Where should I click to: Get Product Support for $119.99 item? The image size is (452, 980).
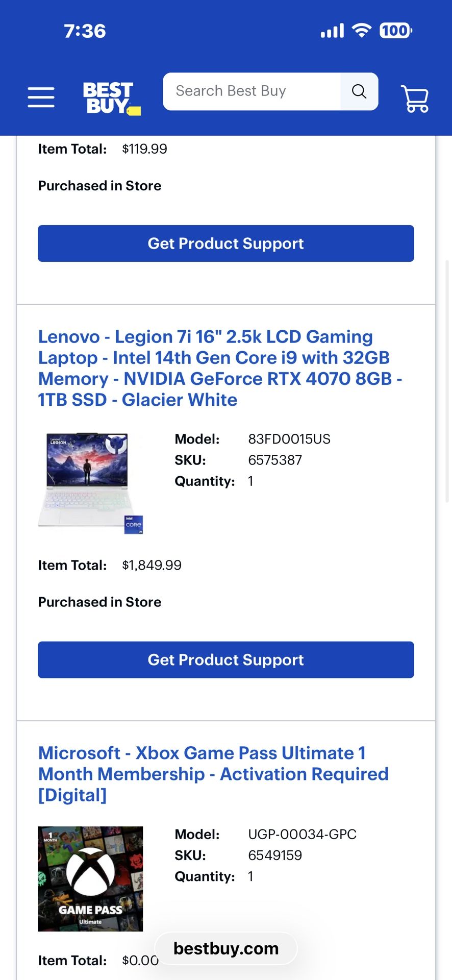click(x=225, y=243)
